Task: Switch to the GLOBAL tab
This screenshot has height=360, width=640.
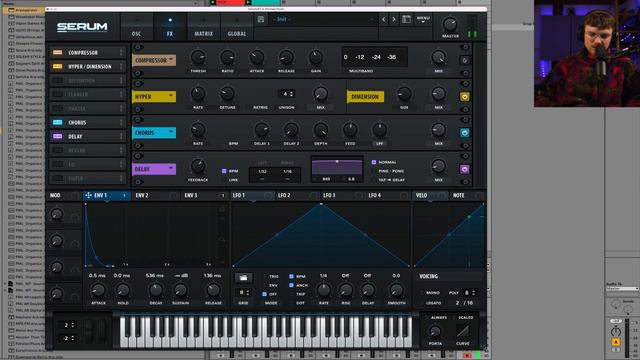Action: [237, 27]
